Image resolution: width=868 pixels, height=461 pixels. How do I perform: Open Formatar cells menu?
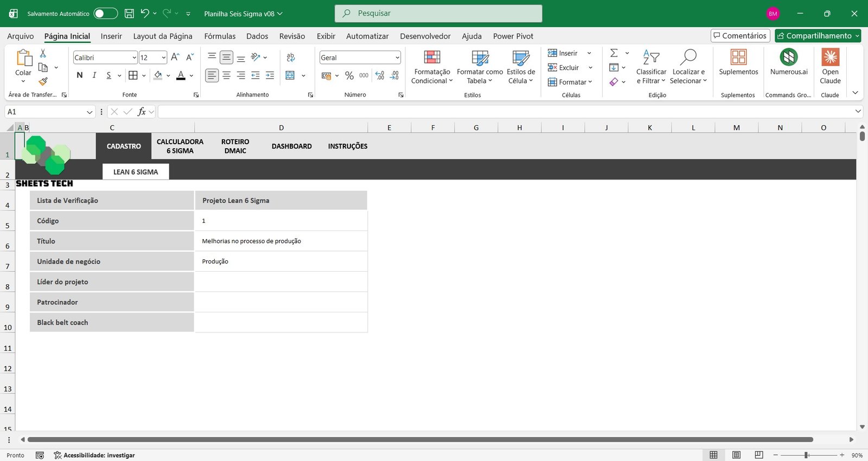pyautogui.click(x=570, y=82)
